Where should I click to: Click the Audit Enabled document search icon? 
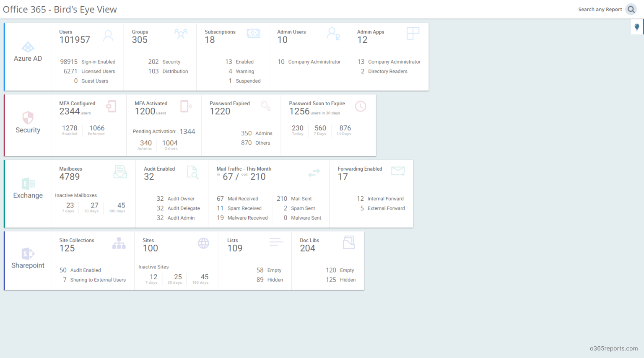(x=192, y=172)
